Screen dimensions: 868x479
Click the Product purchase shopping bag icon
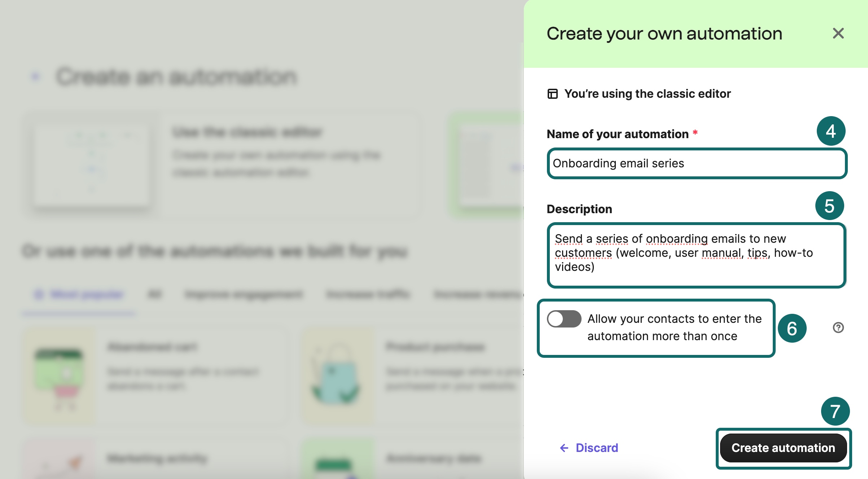tap(336, 375)
